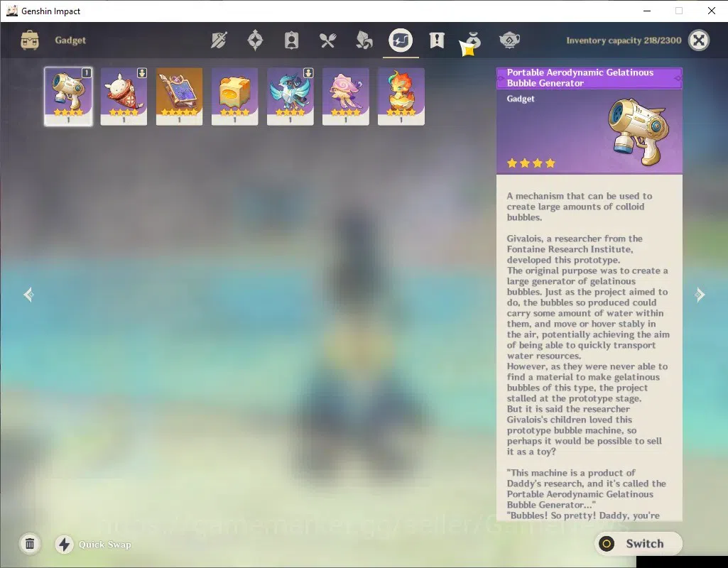The height and width of the screenshot is (568, 728).
Task: Select the Gadget inventory tab
Action: (x=400, y=40)
